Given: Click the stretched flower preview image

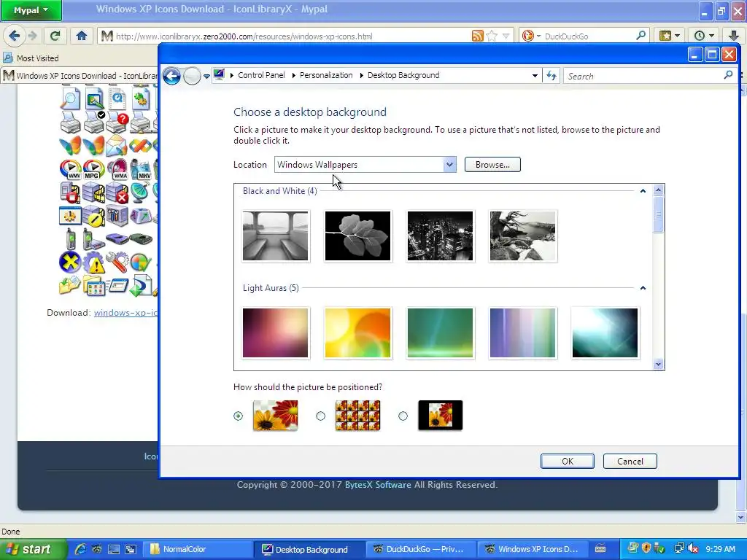Looking at the screenshot, I should [275, 415].
